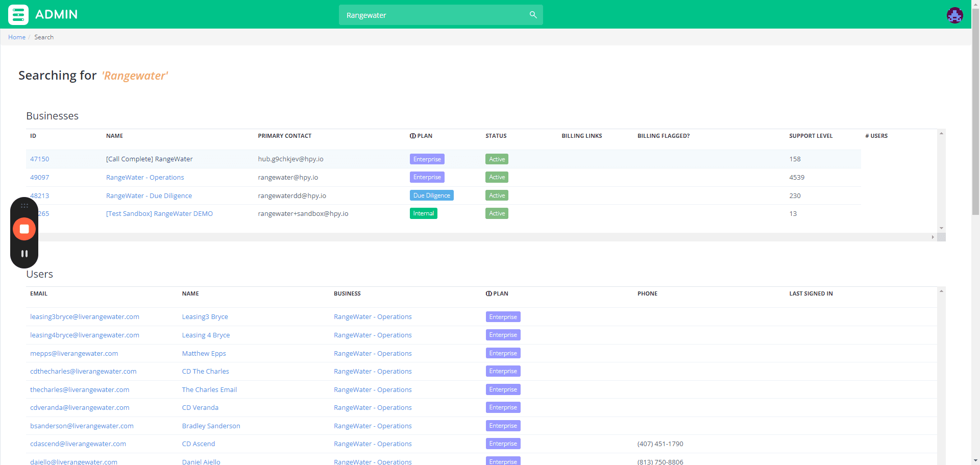Open The Charles Email user name link

tap(209, 390)
